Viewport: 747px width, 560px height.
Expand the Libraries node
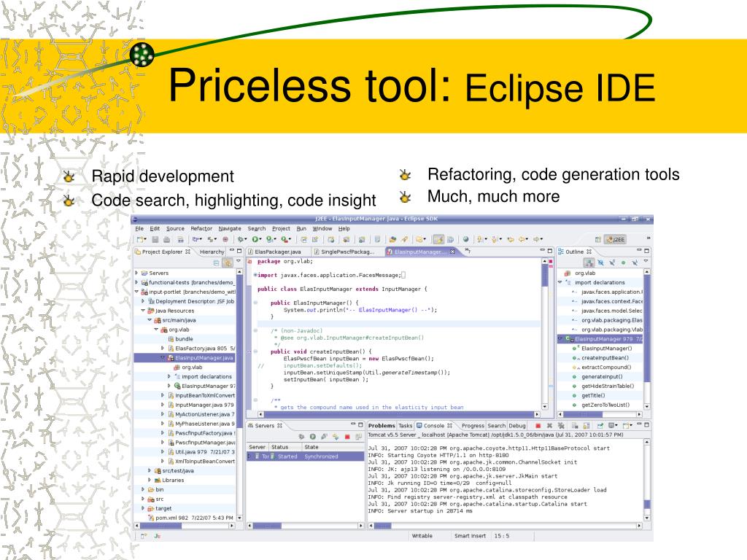coord(150,480)
